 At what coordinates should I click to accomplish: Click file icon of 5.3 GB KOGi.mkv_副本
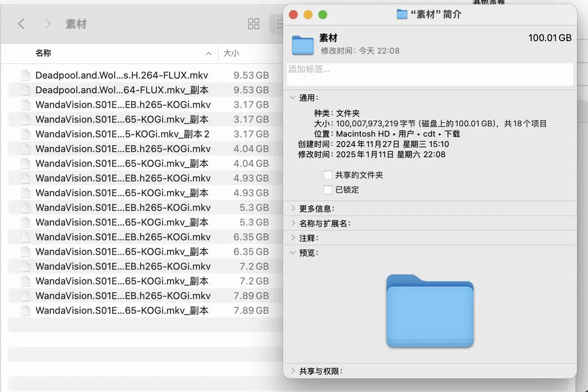[25, 222]
